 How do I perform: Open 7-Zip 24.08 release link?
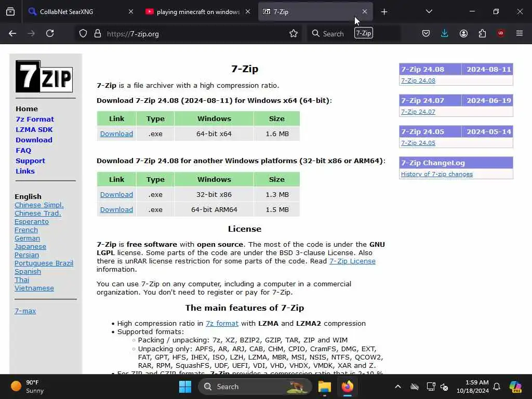coord(418,81)
